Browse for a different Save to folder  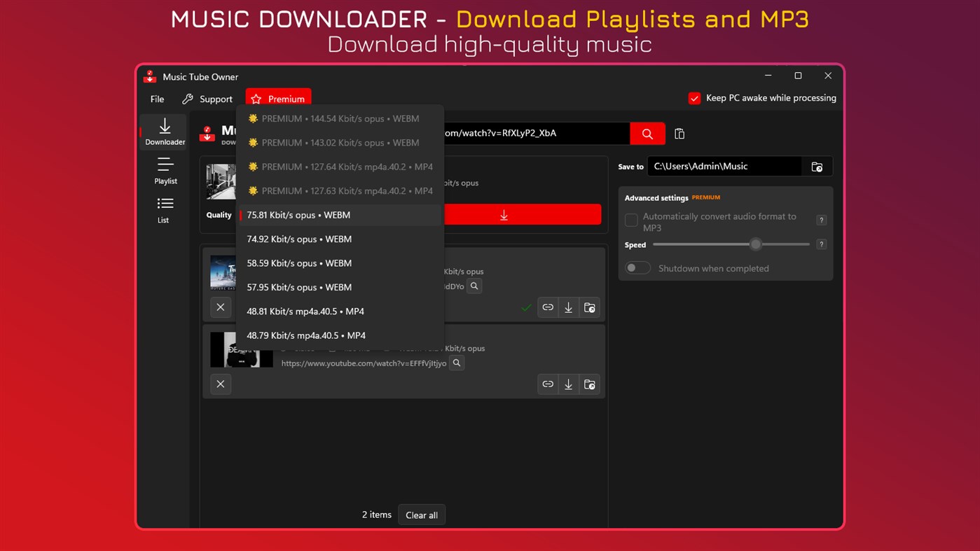tap(817, 166)
